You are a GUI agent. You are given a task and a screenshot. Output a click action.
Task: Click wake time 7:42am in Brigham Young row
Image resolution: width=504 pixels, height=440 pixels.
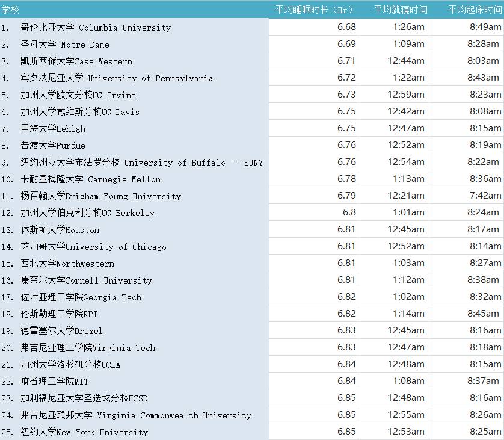pyautogui.click(x=485, y=195)
